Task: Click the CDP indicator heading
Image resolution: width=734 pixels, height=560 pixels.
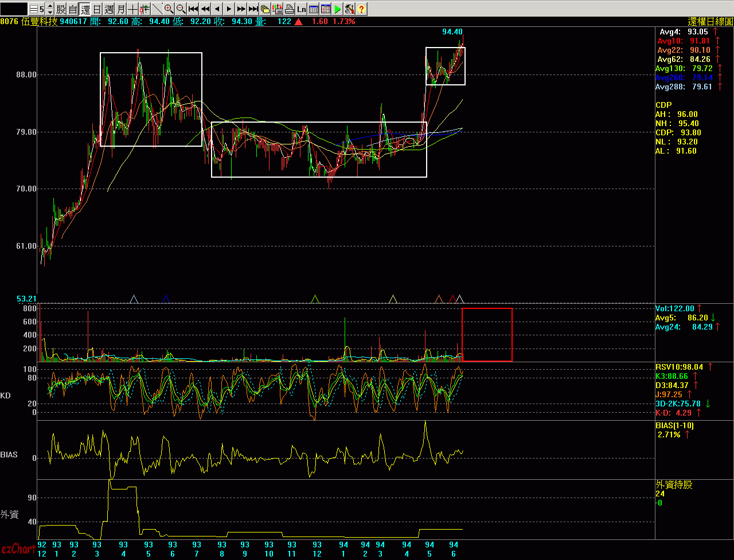Action: (663, 105)
